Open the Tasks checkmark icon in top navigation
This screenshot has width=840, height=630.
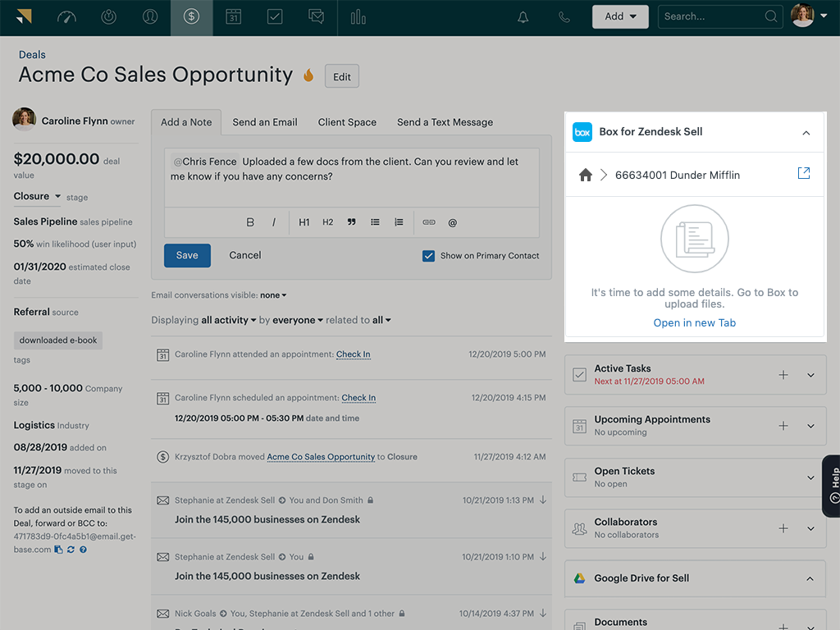click(275, 16)
